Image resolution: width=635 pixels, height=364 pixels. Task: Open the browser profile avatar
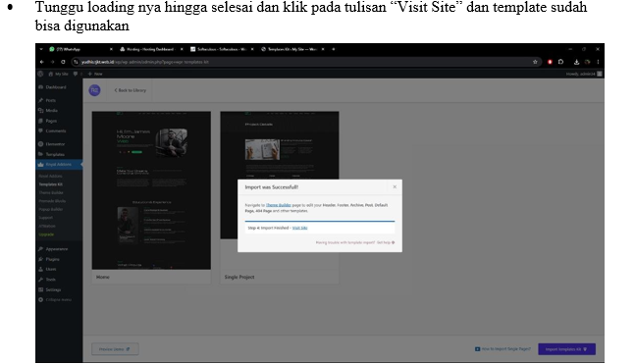tap(587, 62)
